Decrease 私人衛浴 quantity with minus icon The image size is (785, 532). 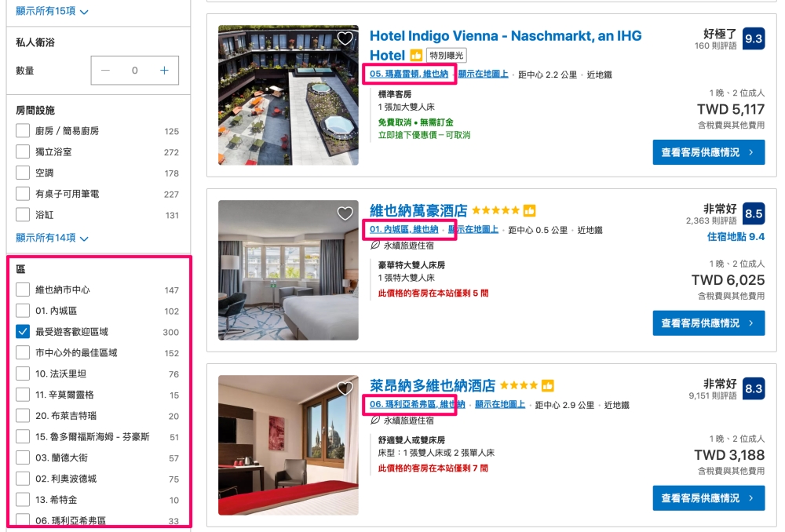click(105, 71)
